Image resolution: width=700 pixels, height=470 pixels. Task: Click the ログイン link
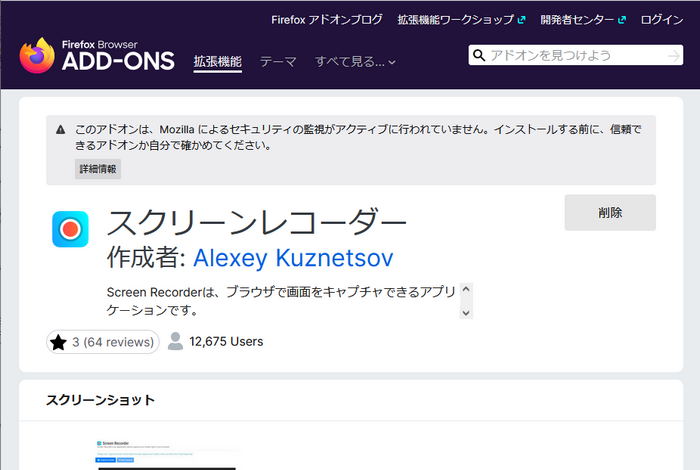click(x=662, y=20)
